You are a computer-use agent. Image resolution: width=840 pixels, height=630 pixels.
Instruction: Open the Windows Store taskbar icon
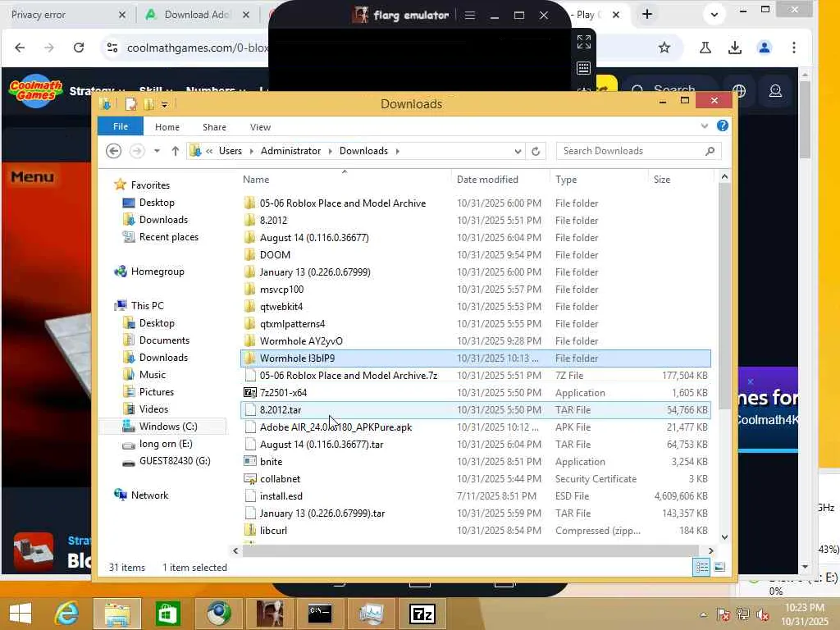pyautogui.click(x=167, y=614)
